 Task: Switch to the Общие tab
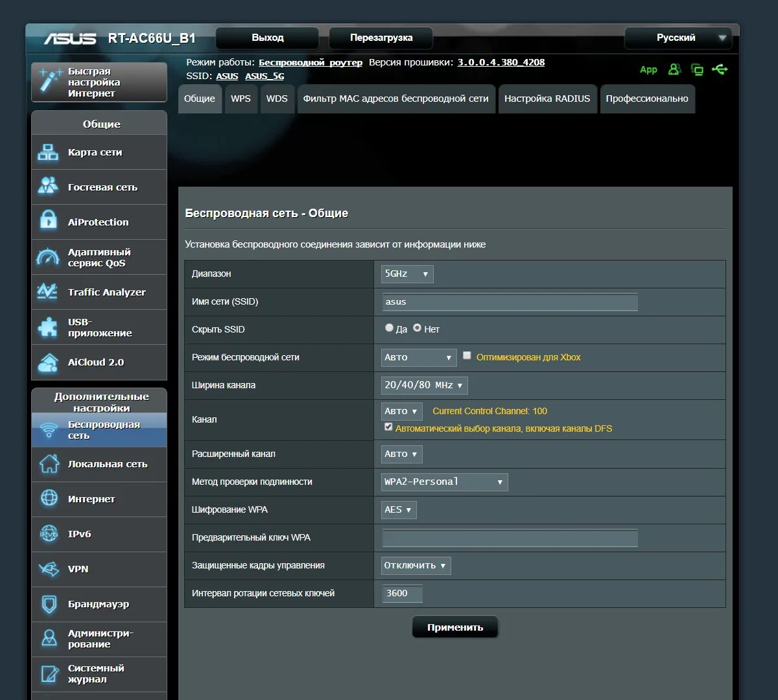200,99
